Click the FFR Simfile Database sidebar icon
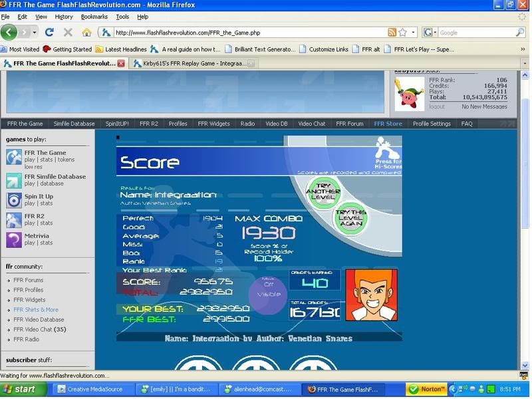 (x=14, y=180)
